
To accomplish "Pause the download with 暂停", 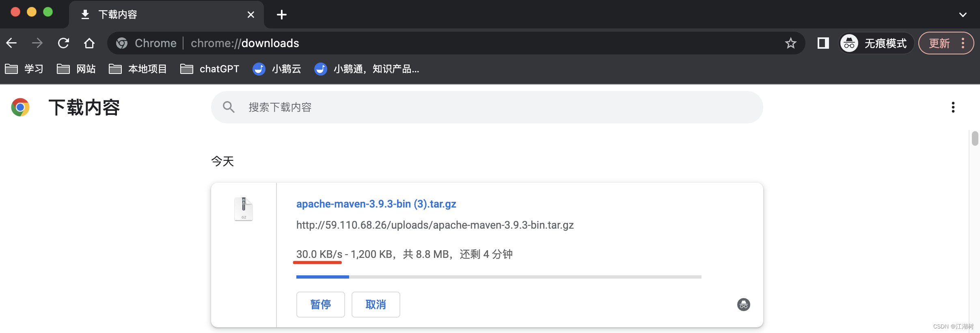I will click(320, 305).
